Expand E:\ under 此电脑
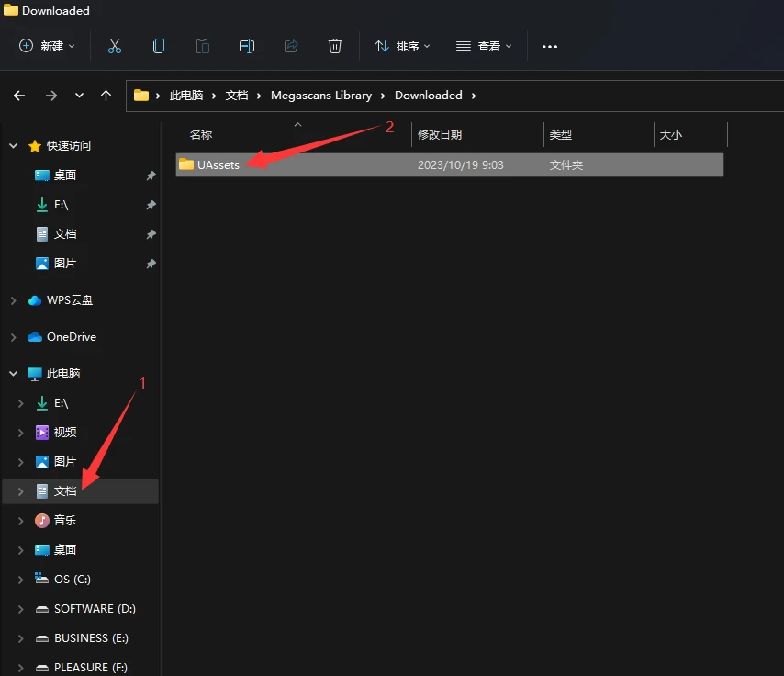 point(20,403)
